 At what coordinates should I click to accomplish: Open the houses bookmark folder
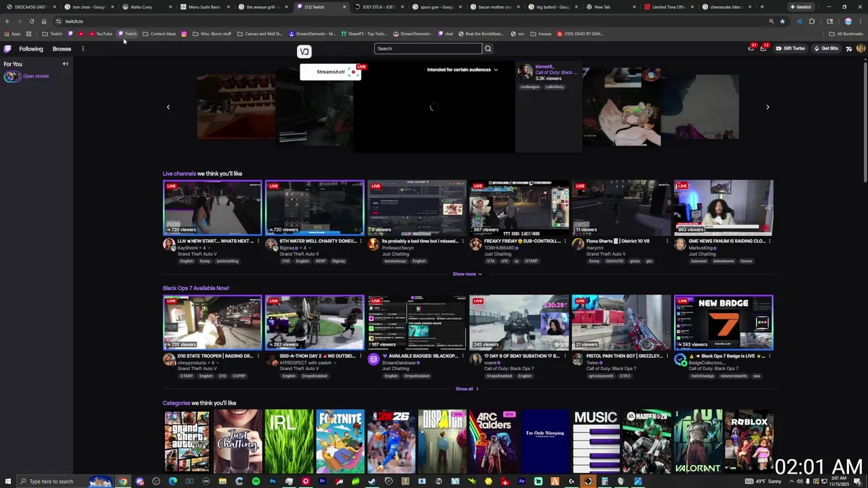(541, 34)
